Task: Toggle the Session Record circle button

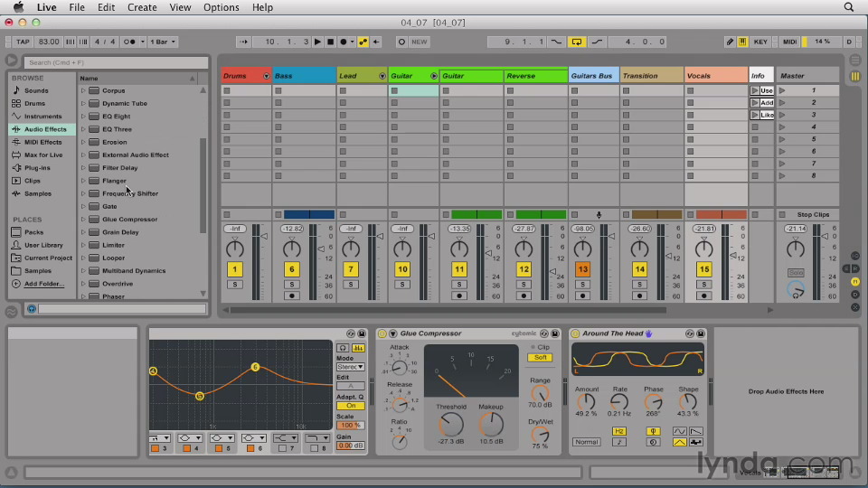Action: tap(401, 42)
